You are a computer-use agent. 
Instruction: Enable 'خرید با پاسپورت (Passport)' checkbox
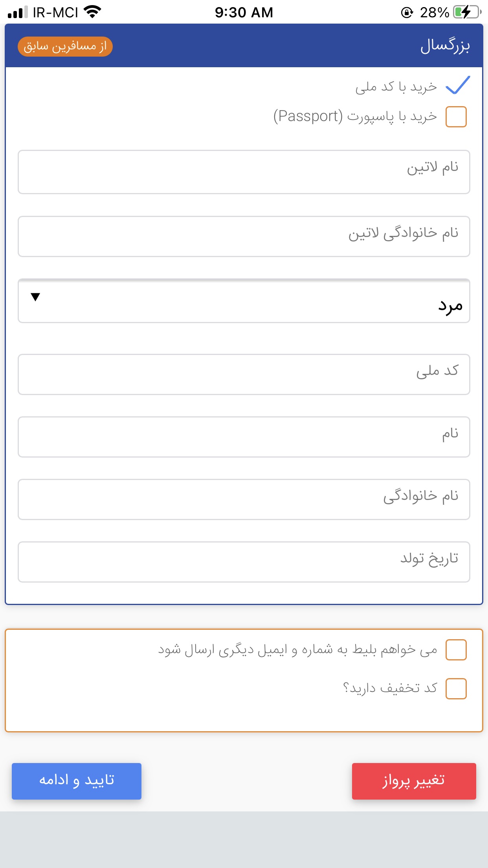coord(456,117)
